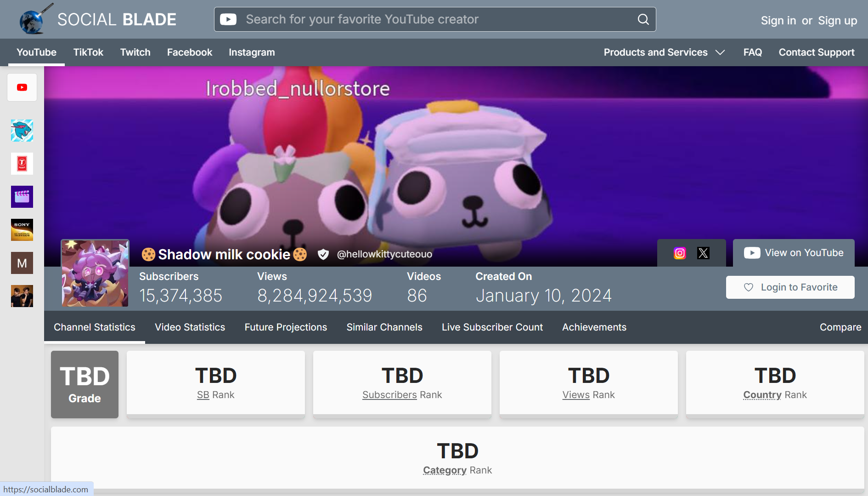Switch to the Instagram platform tab
The height and width of the screenshot is (496, 868).
(252, 52)
